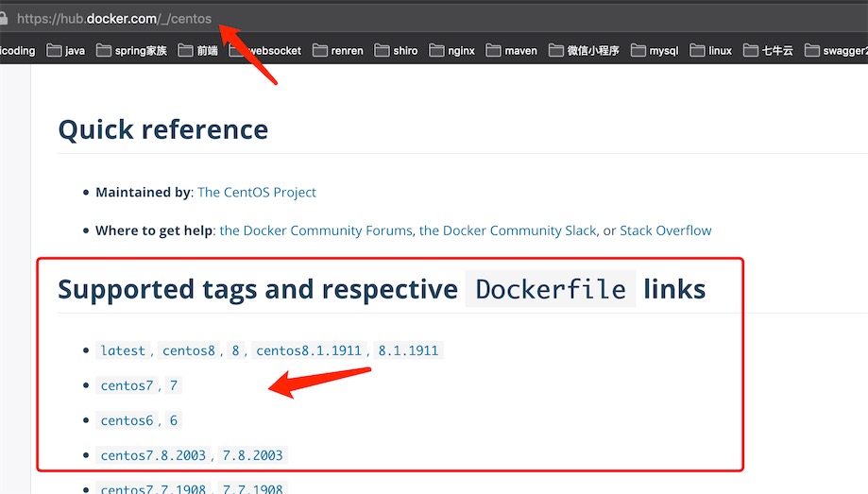
Task: Open the java bookmarks folder
Action: 66,50
